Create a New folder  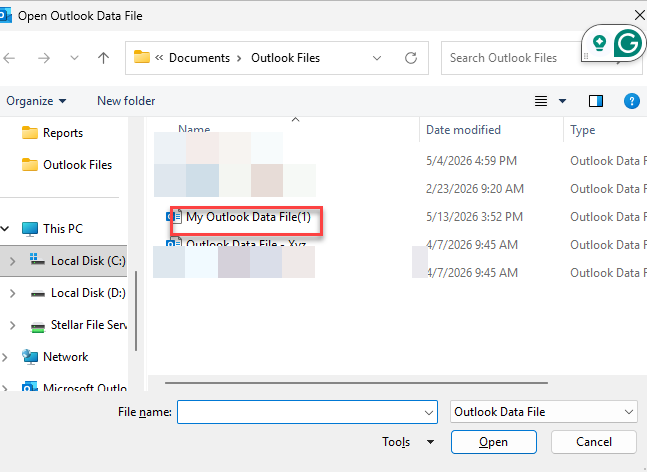tap(126, 101)
